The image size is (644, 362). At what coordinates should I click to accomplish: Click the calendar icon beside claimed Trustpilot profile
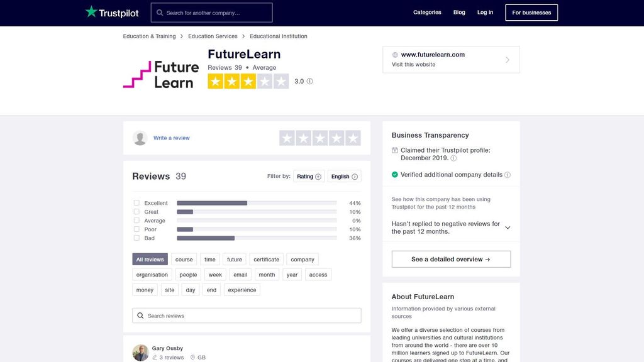[x=394, y=150]
